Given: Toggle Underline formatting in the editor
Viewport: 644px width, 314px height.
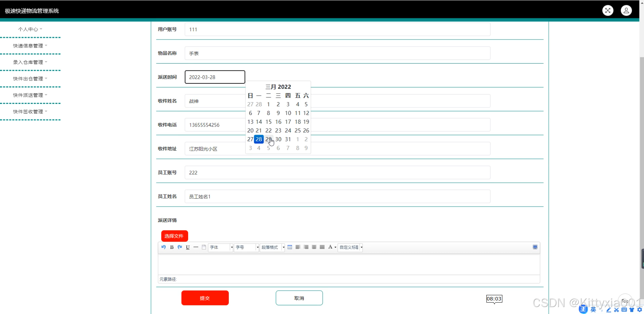Looking at the screenshot, I should click(188, 247).
